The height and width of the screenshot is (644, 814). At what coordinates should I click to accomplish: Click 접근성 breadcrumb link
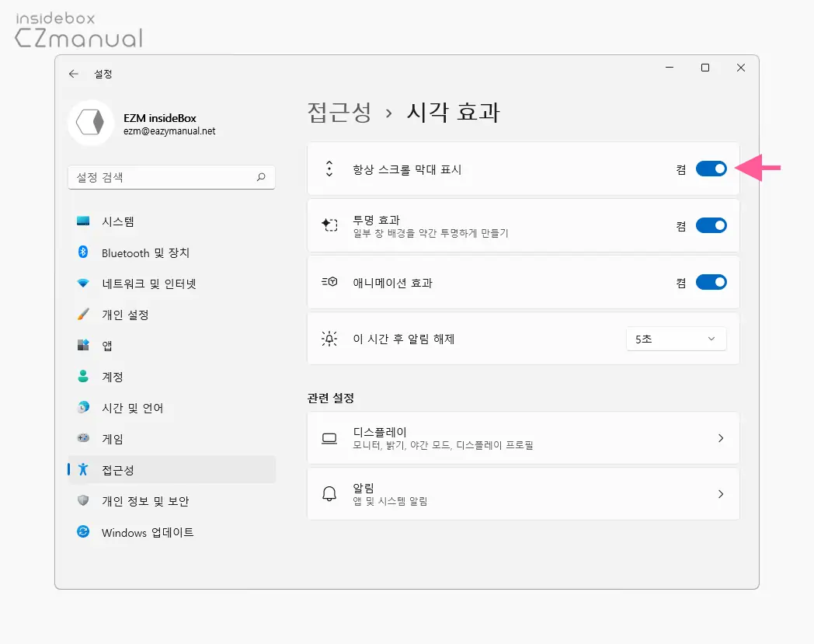coord(339,112)
